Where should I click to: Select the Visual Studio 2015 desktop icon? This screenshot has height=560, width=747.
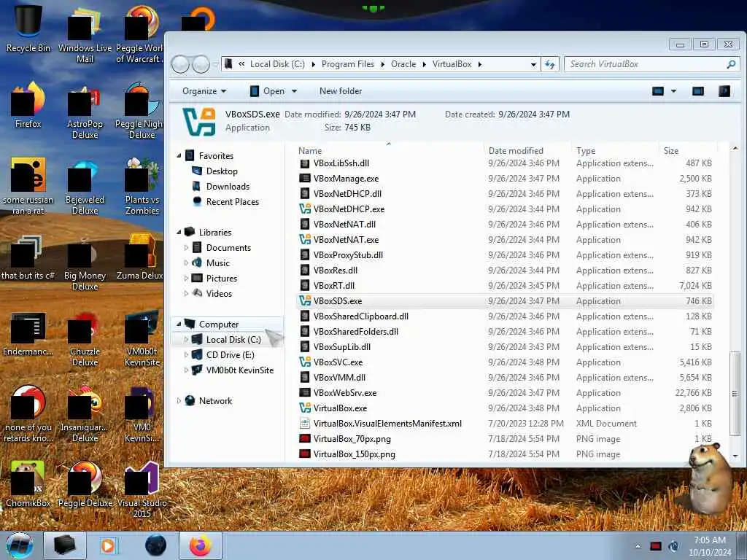142,489
